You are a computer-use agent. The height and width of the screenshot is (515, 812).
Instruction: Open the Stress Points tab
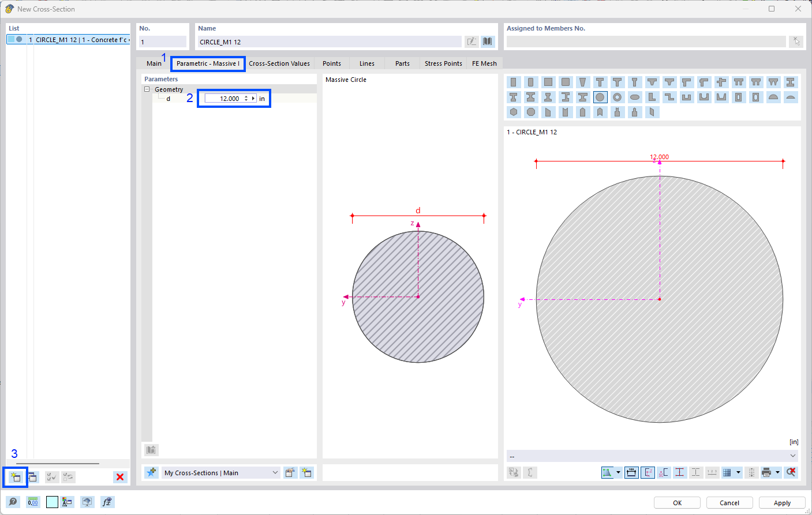pyautogui.click(x=443, y=63)
